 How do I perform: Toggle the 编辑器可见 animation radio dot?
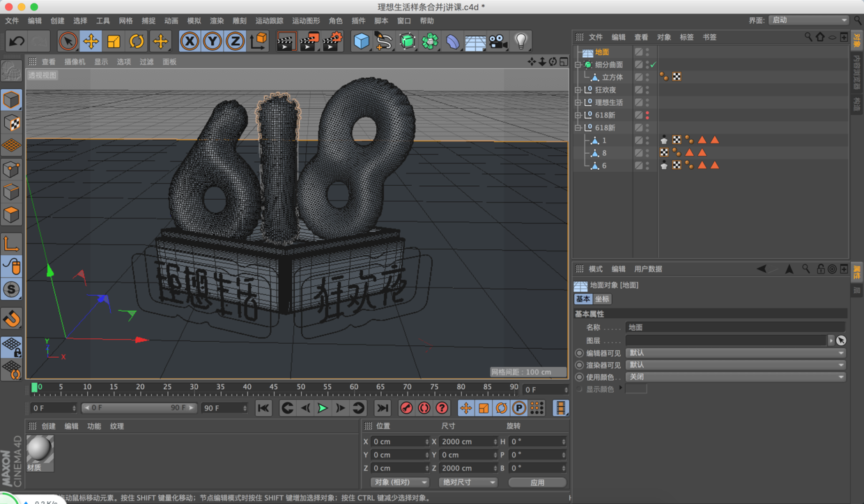(579, 353)
